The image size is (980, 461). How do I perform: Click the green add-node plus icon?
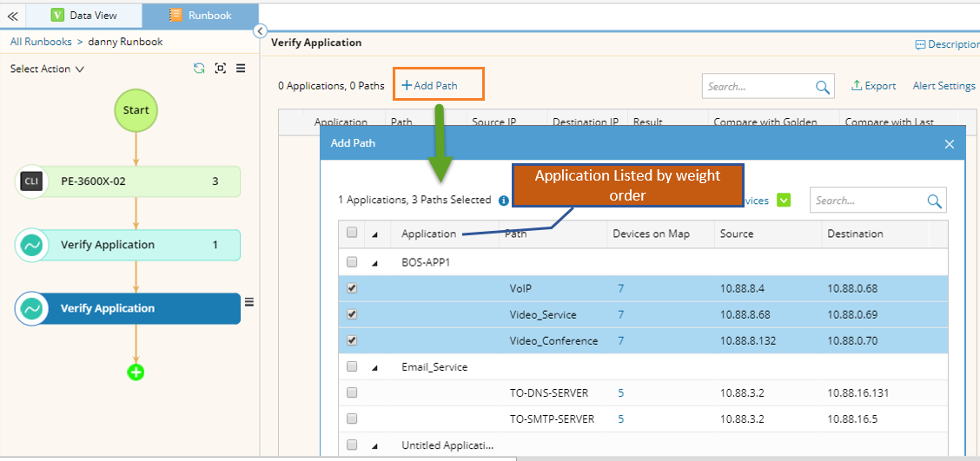click(136, 372)
